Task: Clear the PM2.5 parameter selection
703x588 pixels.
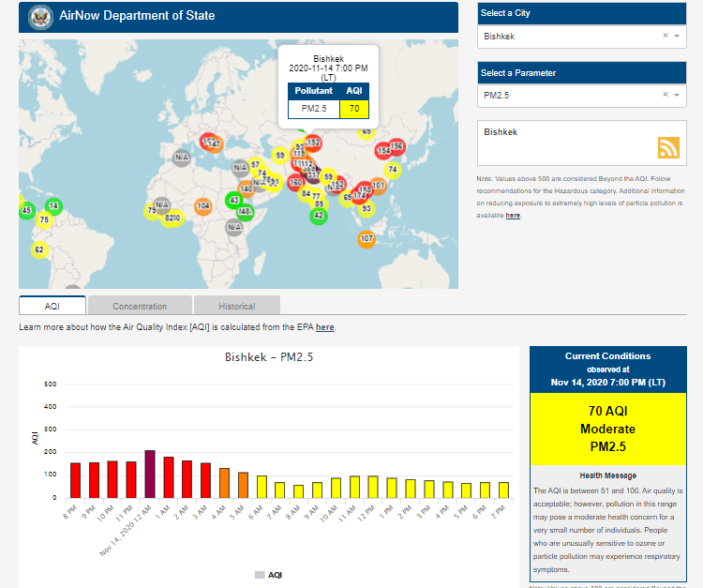Action: point(665,95)
